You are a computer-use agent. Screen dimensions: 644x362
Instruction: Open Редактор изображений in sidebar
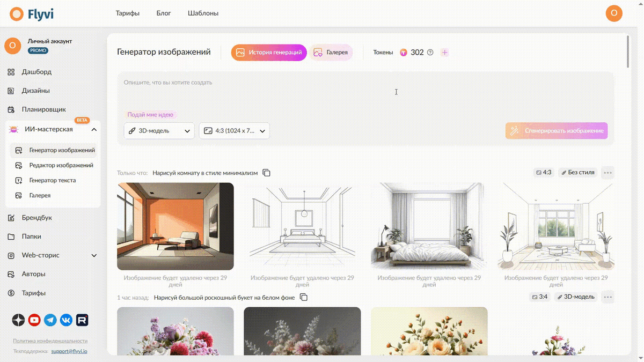pyautogui.click(x=55, y=165)
